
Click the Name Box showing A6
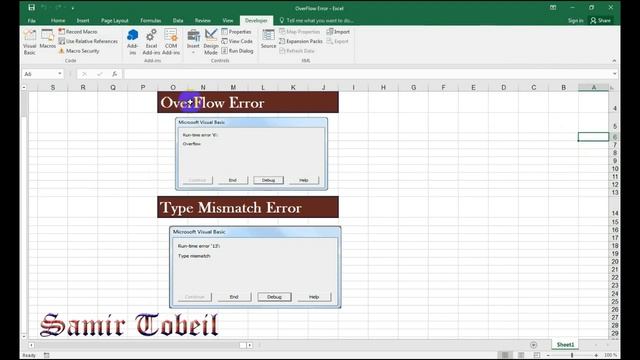pos(40,74)
